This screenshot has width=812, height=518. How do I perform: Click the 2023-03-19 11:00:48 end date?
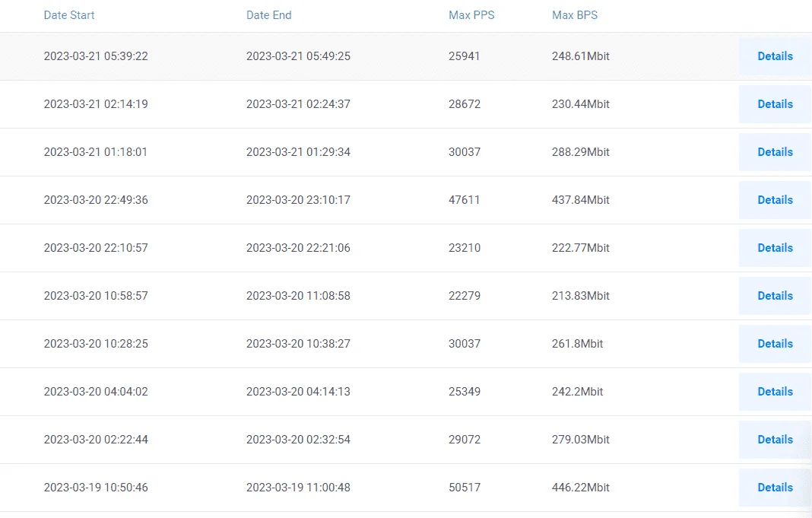(x=298, y=488)
